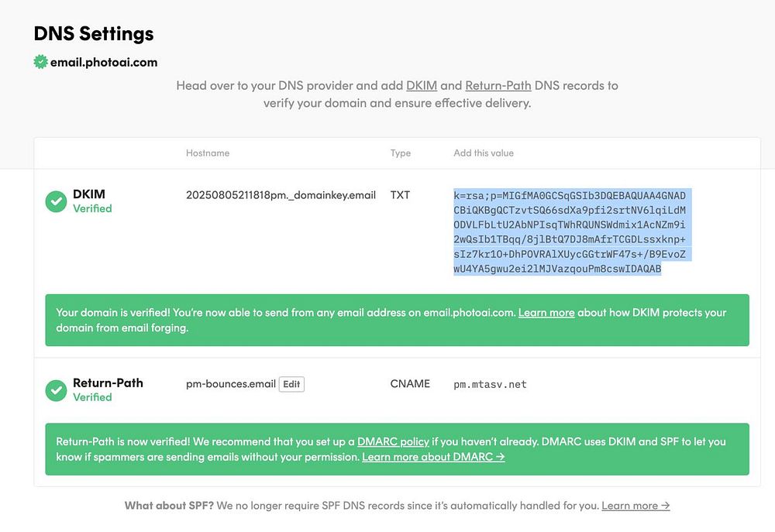Click the Add this value column header

click(484, 153)
